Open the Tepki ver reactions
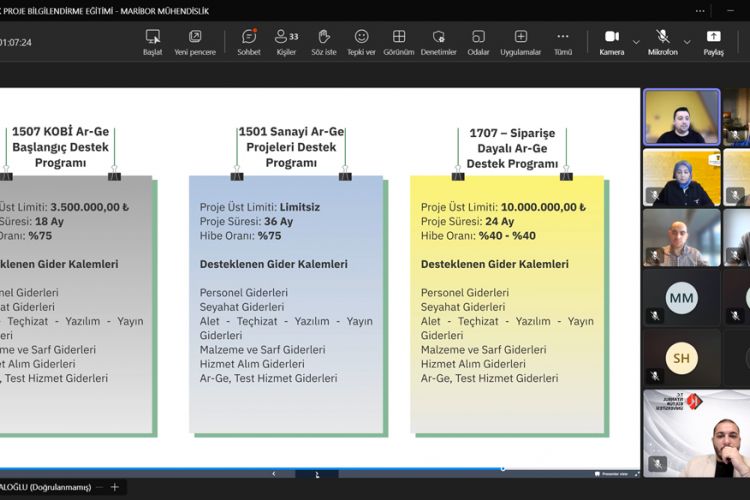The image size is (750, 500). point(361,42)
